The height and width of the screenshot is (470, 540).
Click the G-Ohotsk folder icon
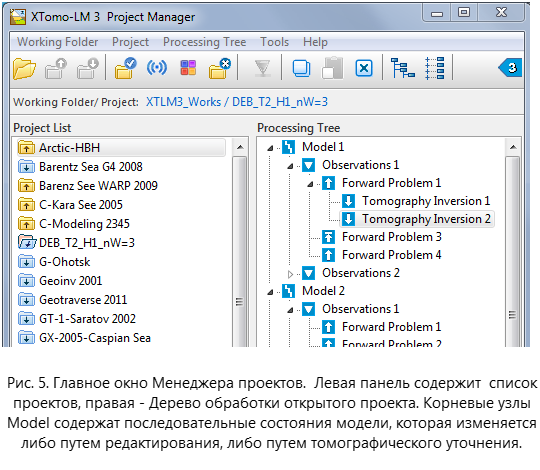click(x=27, y=261)
